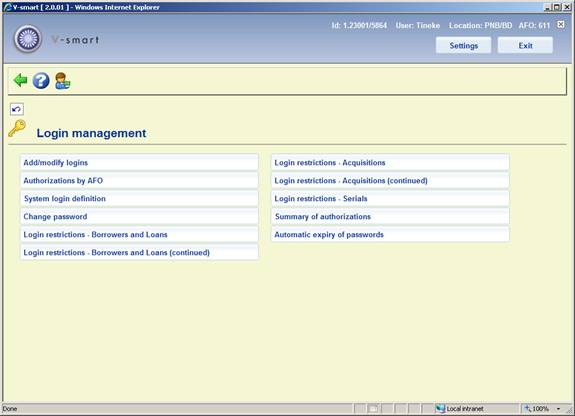Open the 100% zoom level dropdown
The width and height of the screenshot is (575, 416).
(x=558, y=409)
